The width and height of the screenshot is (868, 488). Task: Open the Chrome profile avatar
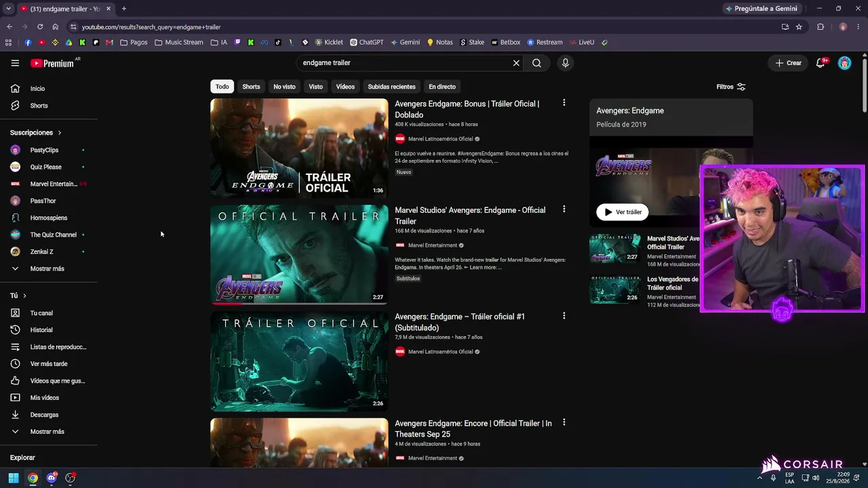click(x=843, y=27)
